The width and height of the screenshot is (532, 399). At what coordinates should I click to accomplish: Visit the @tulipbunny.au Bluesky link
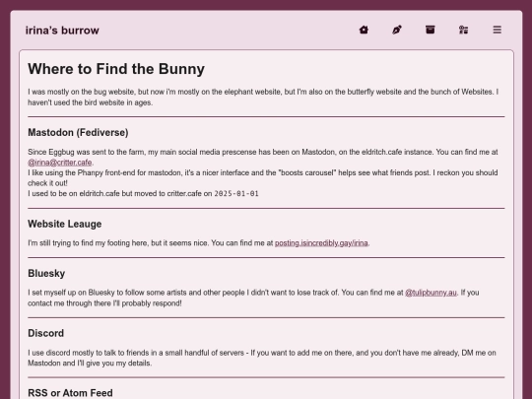click(x=431, y=293)
